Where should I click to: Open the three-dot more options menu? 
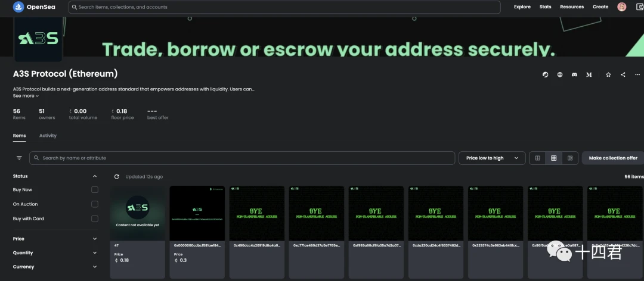[x=637, y=74]
